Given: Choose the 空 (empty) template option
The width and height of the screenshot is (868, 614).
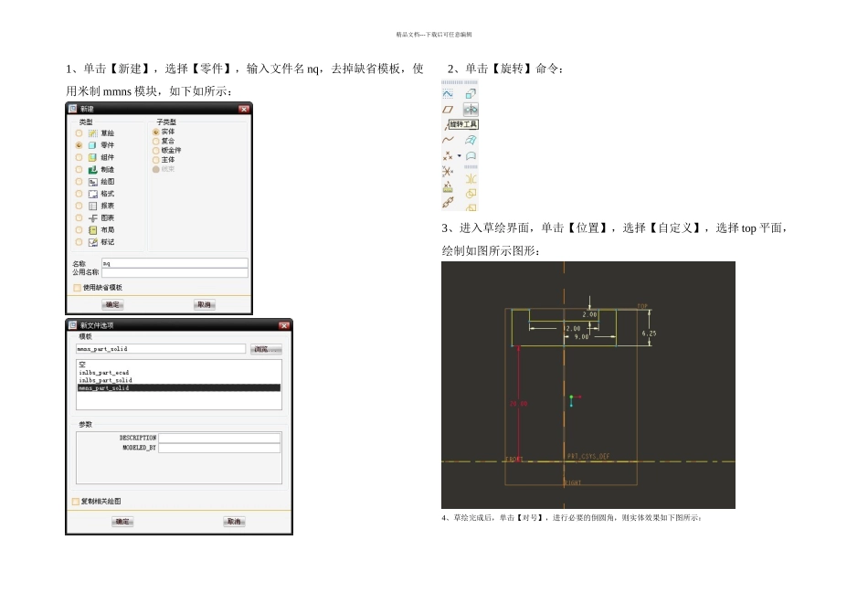Looking at the screenshot, I should pos(82,365).
